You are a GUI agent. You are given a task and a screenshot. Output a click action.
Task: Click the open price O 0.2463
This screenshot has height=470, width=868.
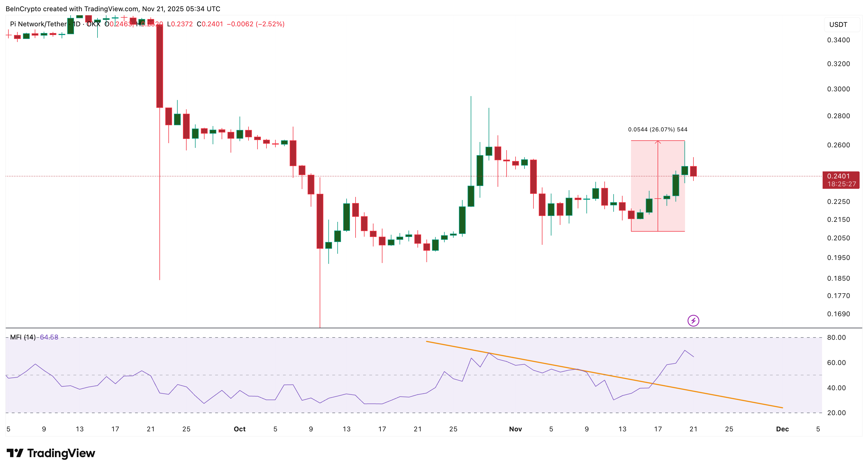click(119, 24)
